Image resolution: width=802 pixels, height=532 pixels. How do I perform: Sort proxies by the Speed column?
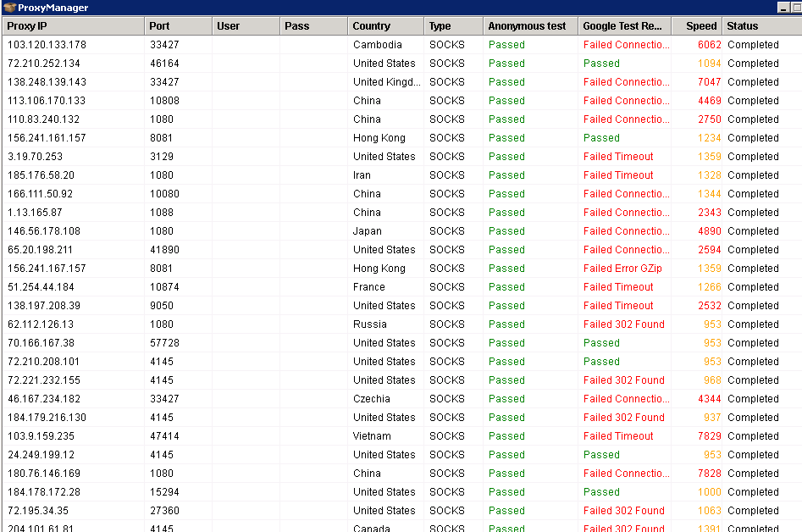pos(699,25)
